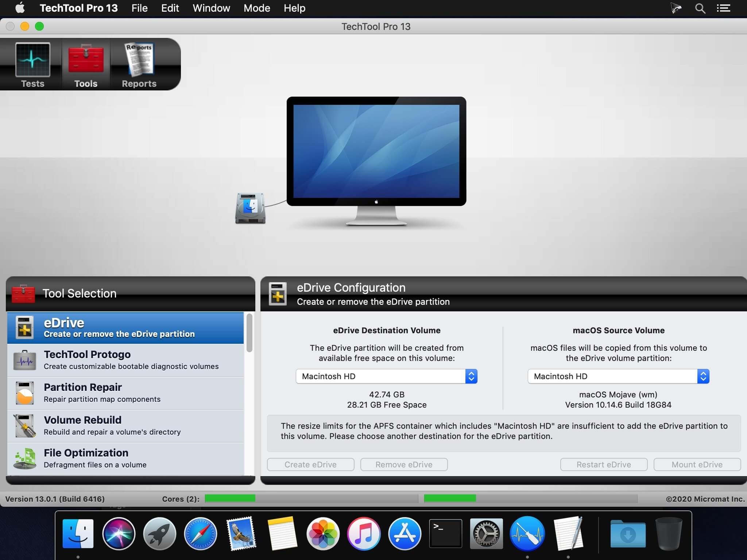The image size is (747, 560).
Task: Click TechTool Pro icon in the Dock
Action: point(527,534)
